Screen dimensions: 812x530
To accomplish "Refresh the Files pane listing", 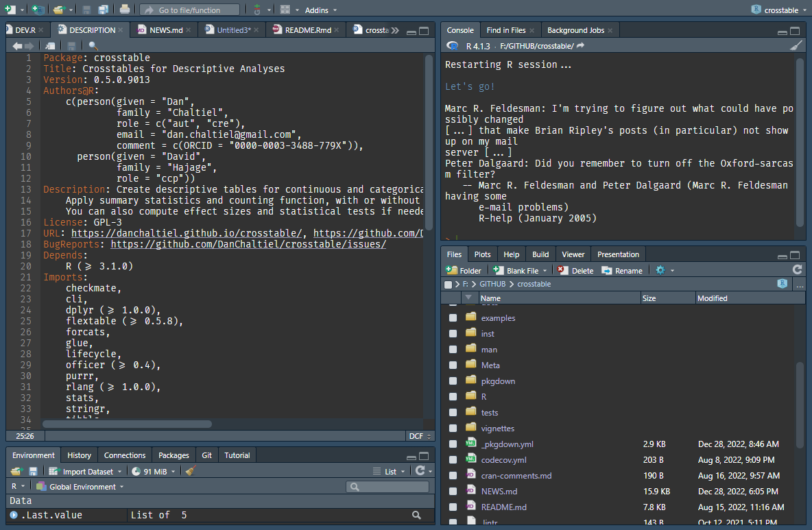I will coord(797,270).
